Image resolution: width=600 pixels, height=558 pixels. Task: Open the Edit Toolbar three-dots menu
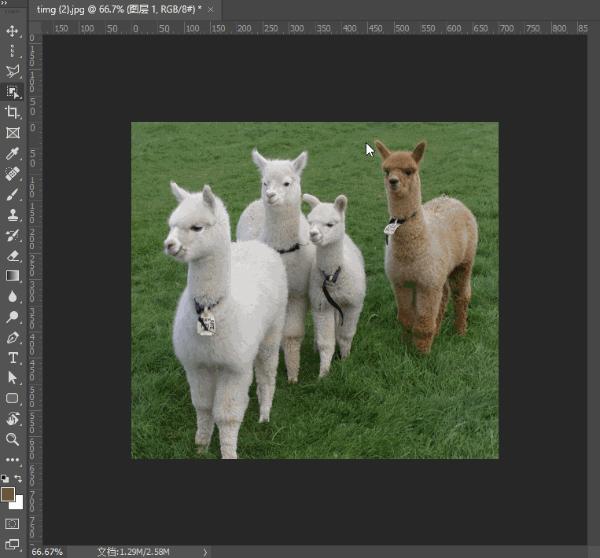point(12,460)
